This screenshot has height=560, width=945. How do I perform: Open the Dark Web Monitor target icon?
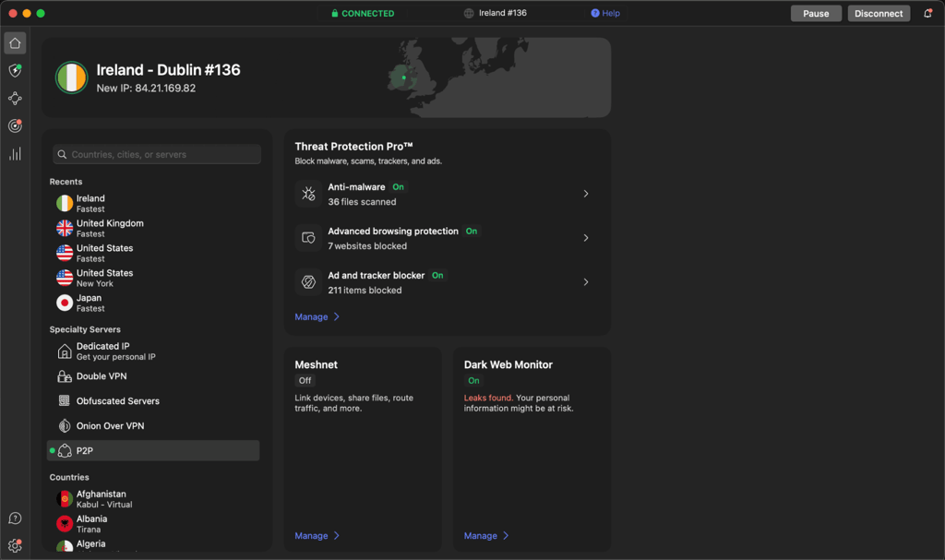pyautogui.click(x=15, y=126)
